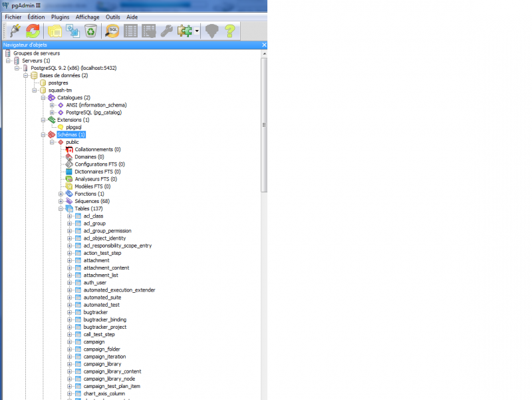Click the Extensions green icon
The width and height of the screenshot is (532, 400).
coord(52,120)
